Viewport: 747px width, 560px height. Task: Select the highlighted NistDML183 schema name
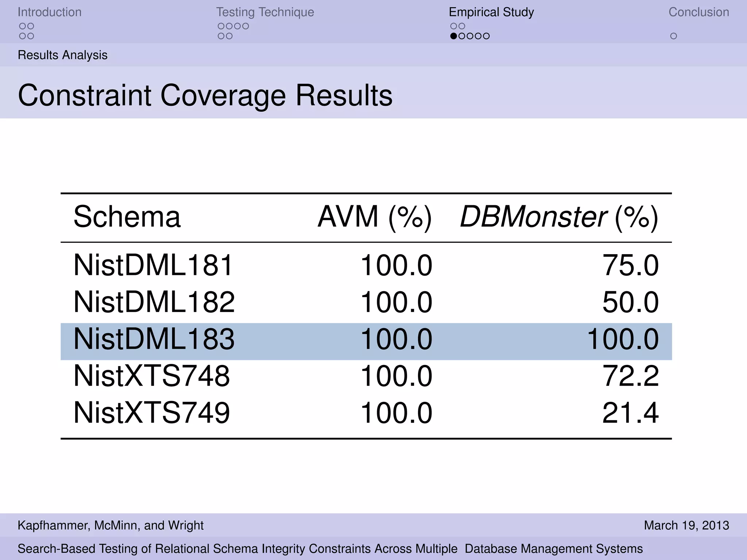pyautogui.click(x=154, y=339)
